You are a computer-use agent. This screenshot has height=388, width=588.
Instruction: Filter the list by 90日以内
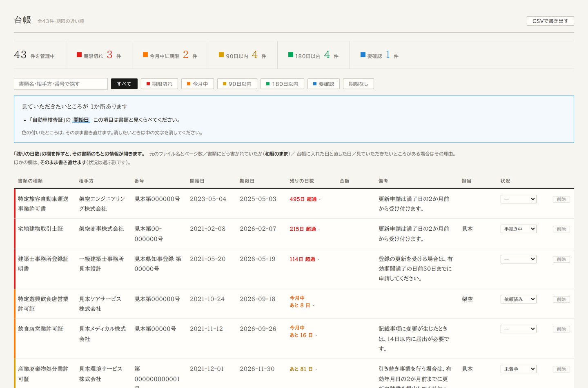coord(237,84)
